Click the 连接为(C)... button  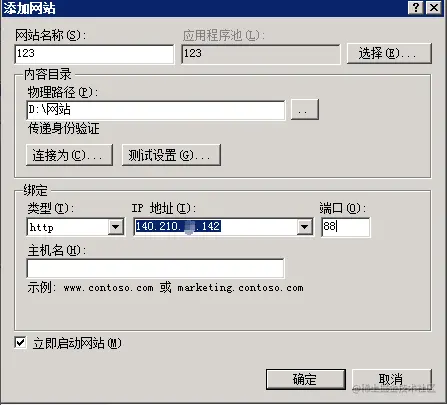pyautogui.click(x=69, y=155)
